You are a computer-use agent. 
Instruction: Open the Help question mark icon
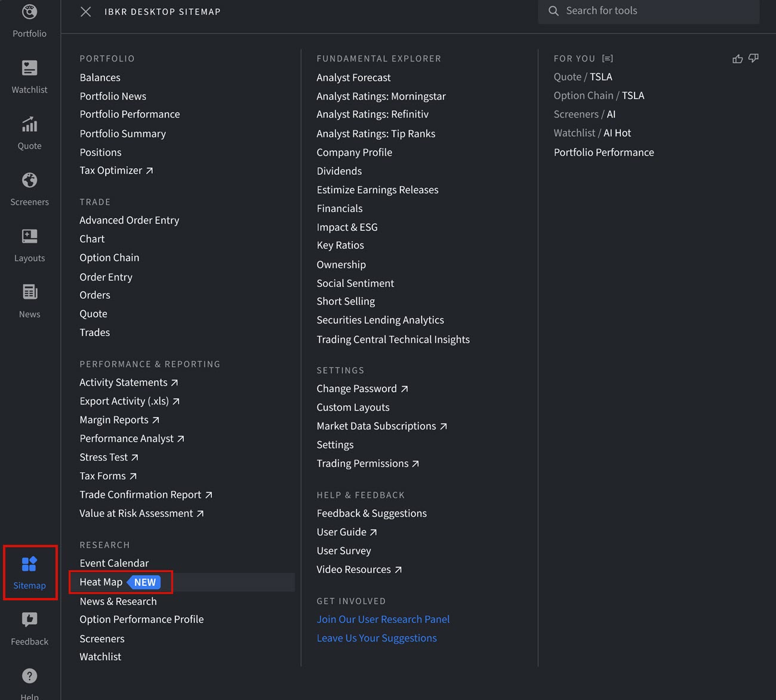(x=29, y=676)
